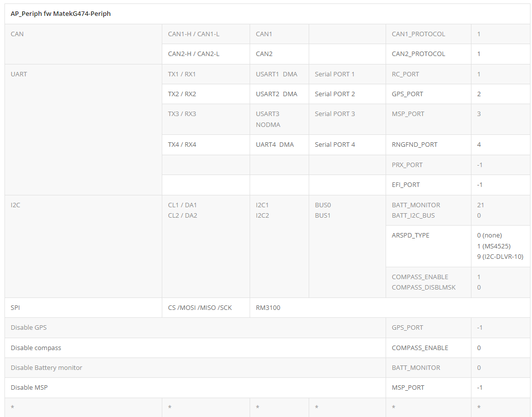Select the 'CL2 / DA2' pin text
Viewport: 532px width, 417px height.
pos(182,216)
